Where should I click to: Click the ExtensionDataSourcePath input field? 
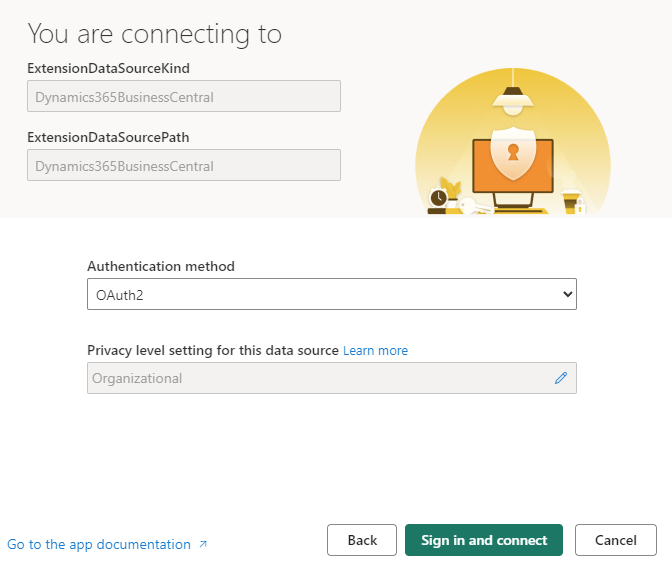[x=184, y=165]
